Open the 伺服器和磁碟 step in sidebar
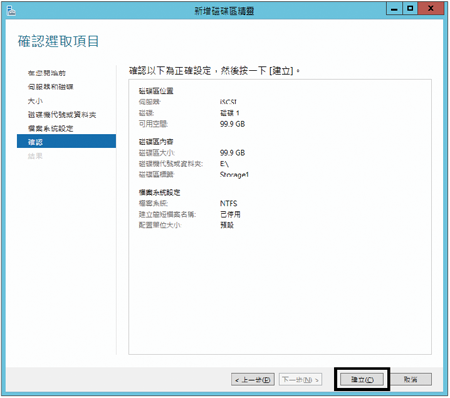 pyautogui.click(x=50, y=87)
